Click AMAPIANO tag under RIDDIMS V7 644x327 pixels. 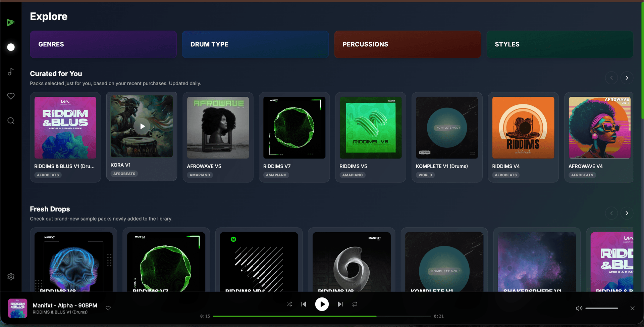point(276,175)
